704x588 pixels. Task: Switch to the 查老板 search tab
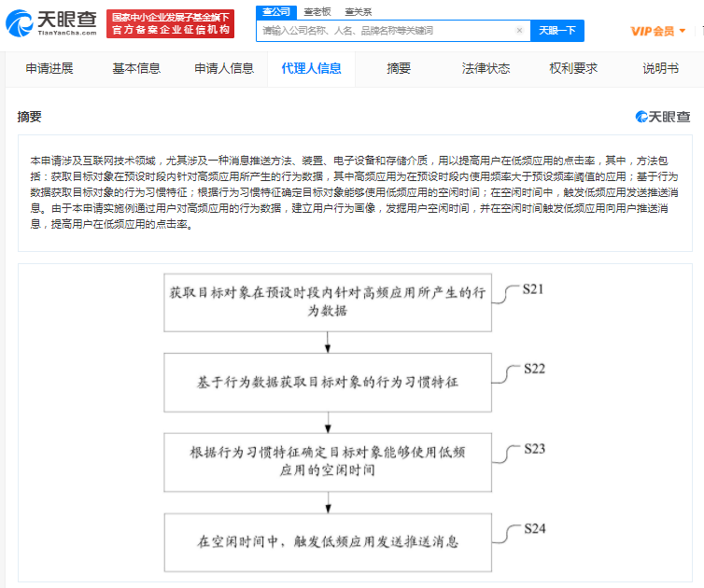316,11
